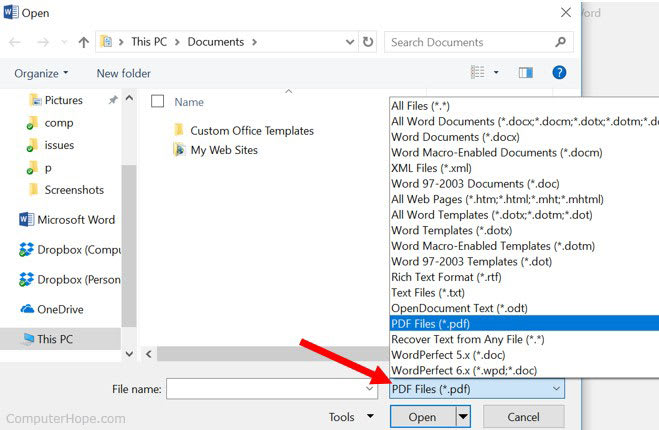The image size is (659, 430).
Task: Open the OneDrive location in sidebar
Action: click(62, 309)
